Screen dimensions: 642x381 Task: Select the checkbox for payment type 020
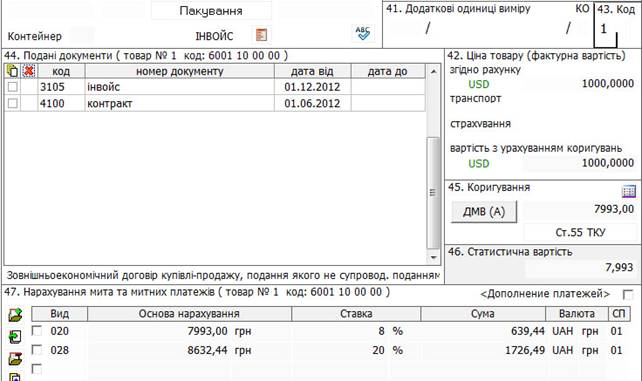click(37, 330)
